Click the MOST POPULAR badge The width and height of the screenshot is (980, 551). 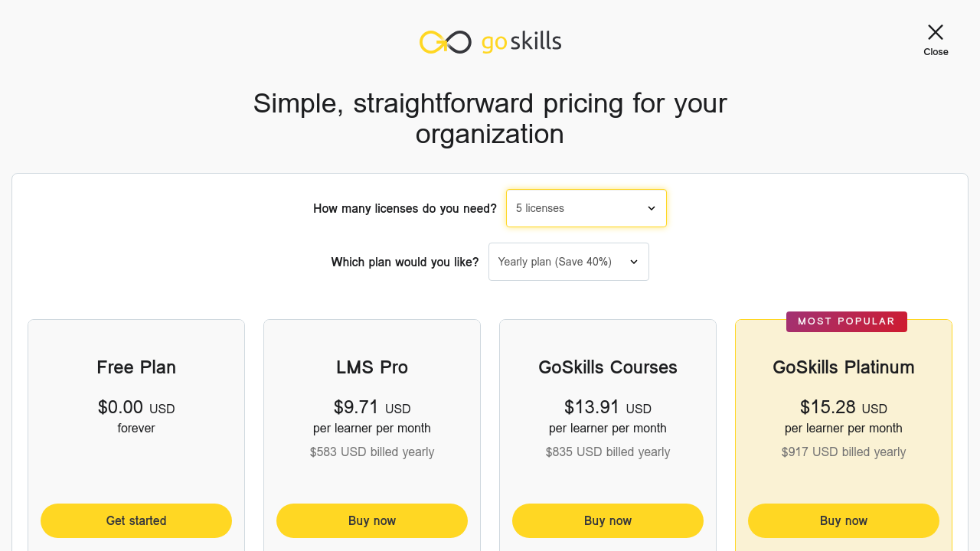tap(846, 321)
